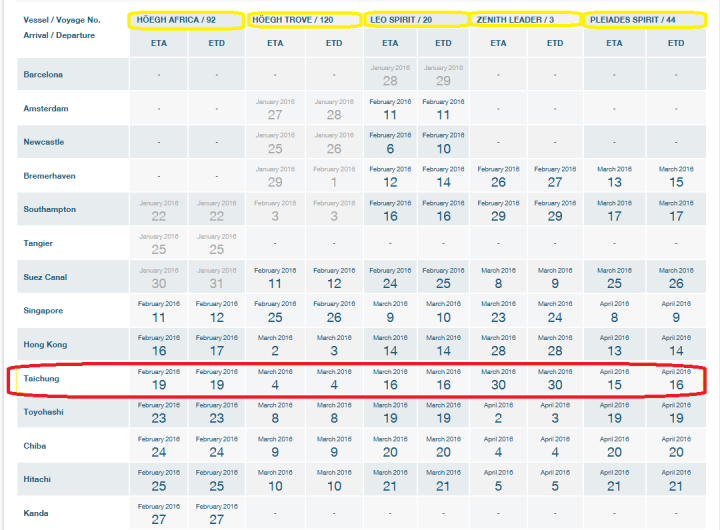Viewport: 720px width, 530px height.
Task: Click the ETA column header under ZENITH LEADER
Action: pyautogui.click(x=498, y=43)
